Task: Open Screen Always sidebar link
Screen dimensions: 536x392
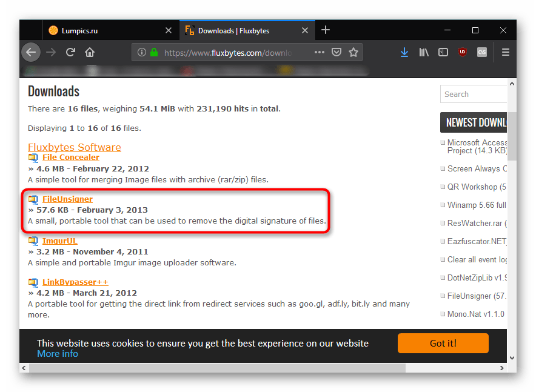Action: (477, 168)
